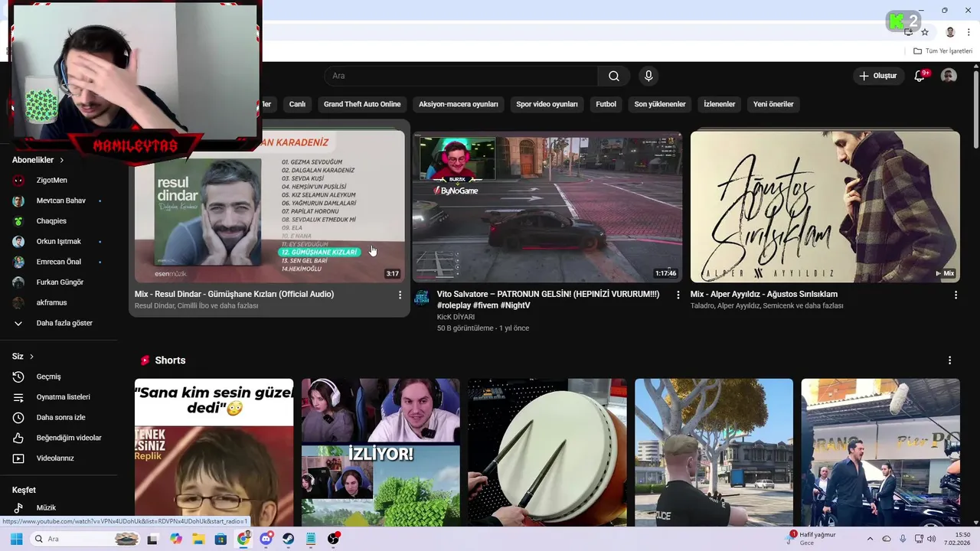Select Yeni öneriler filter chip

[x=773, y=104]
